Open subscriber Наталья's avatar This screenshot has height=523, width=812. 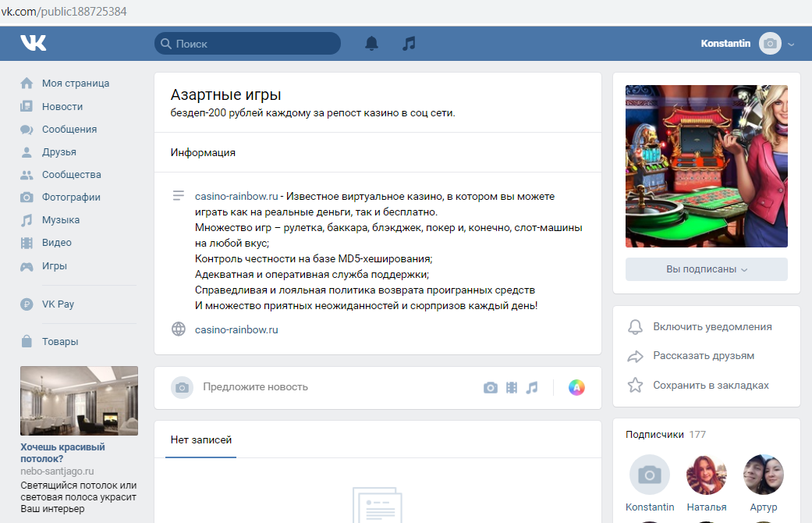tap(707, 475)
